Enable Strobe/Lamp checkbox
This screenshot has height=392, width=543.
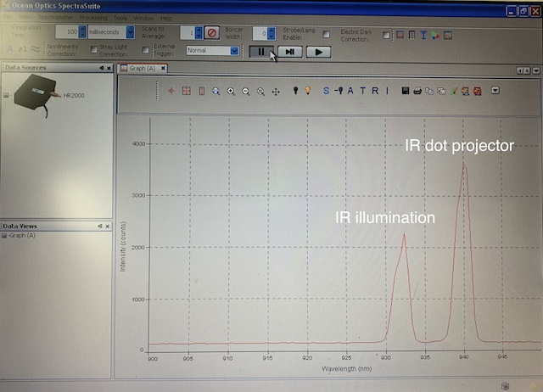[x=326, y=34]
